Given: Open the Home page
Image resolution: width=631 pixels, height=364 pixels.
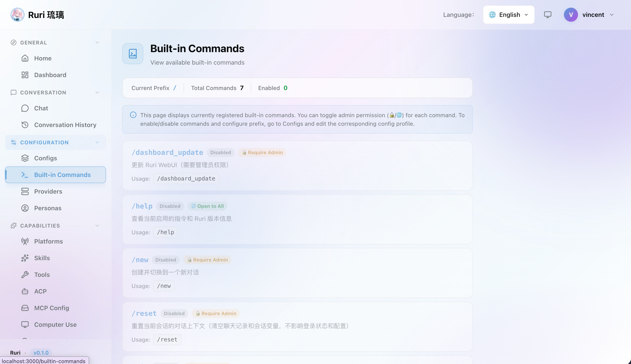Looking at the screenshot, I should click(55, 58).
